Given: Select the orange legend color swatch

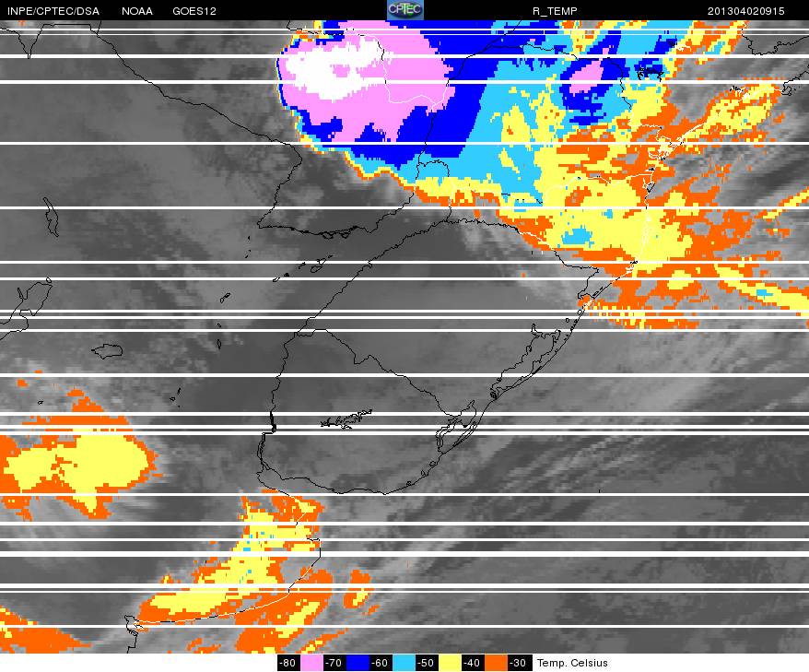Looking at the screenshot, I should point(497,663).
